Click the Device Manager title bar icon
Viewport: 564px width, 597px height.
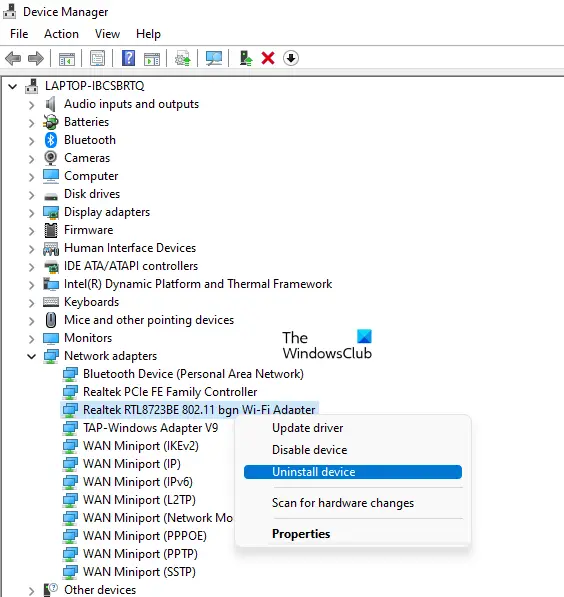click(x=10, y=12)
